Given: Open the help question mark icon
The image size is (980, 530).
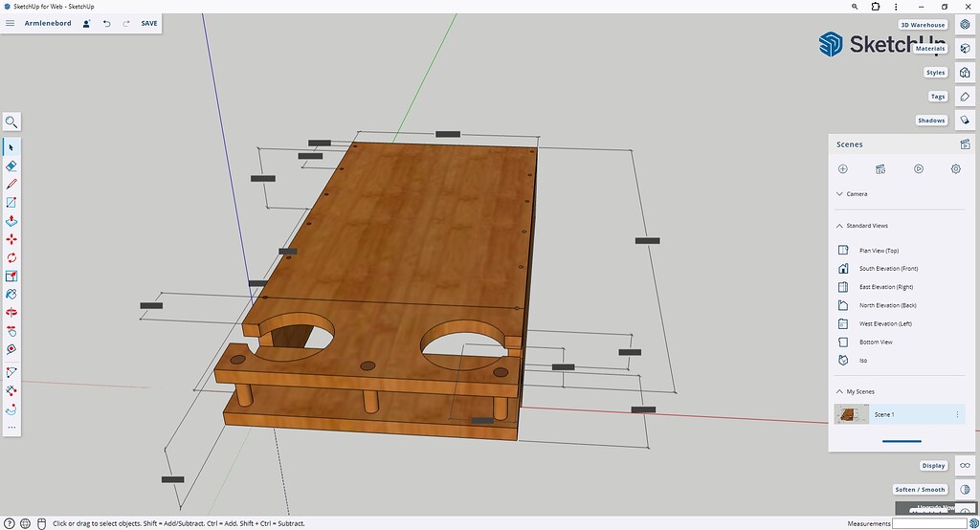Looking at the screenshot, I should click(10, 523).
